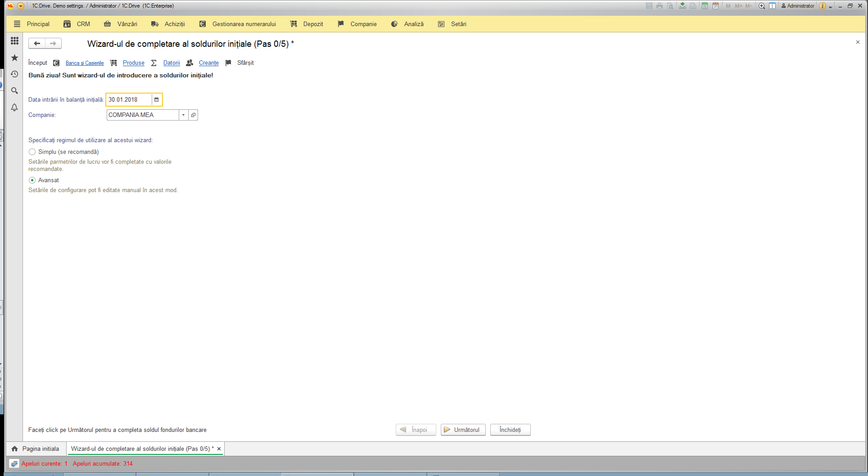The height and width of the screenshot is (476, 868).
Task: Go to Datorii step link
Action: pyautogui.click(x=172, y=63)
